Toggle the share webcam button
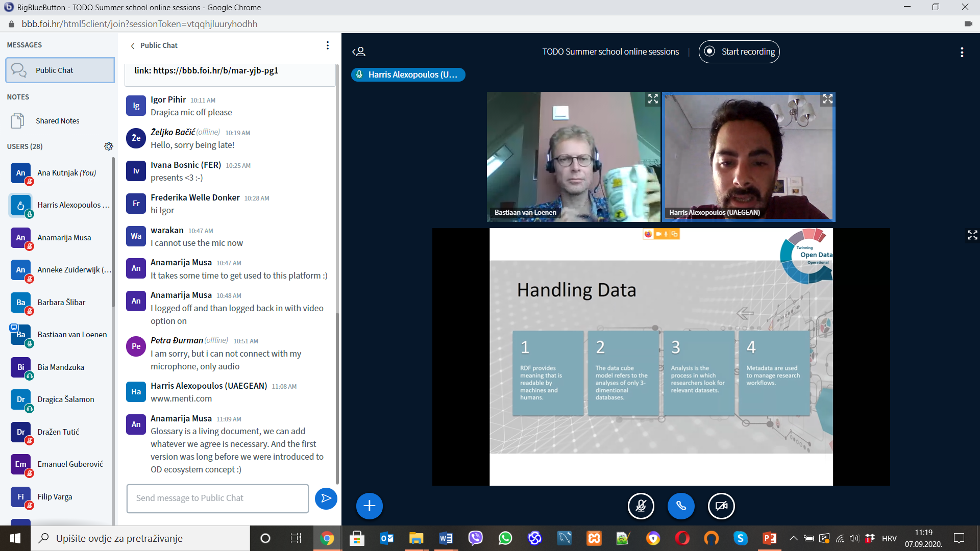980x551 pixels. [721, 506]
